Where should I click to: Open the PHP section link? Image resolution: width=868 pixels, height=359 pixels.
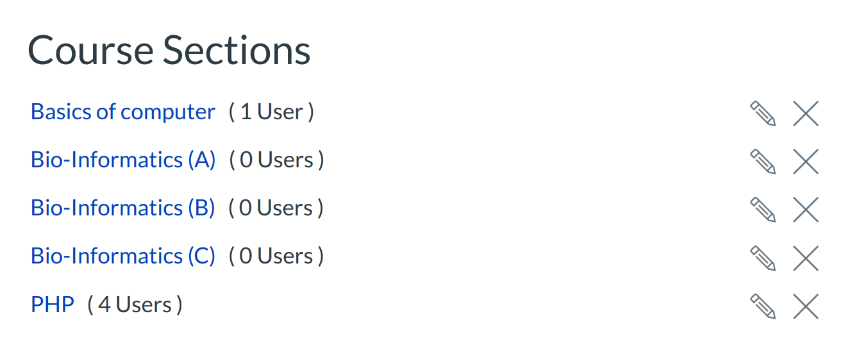53,305
